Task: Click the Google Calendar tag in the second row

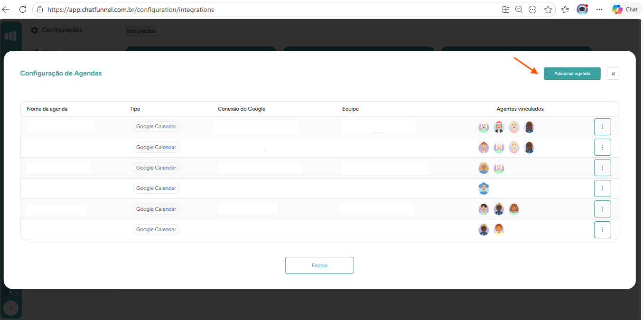Action: [156, 147]
